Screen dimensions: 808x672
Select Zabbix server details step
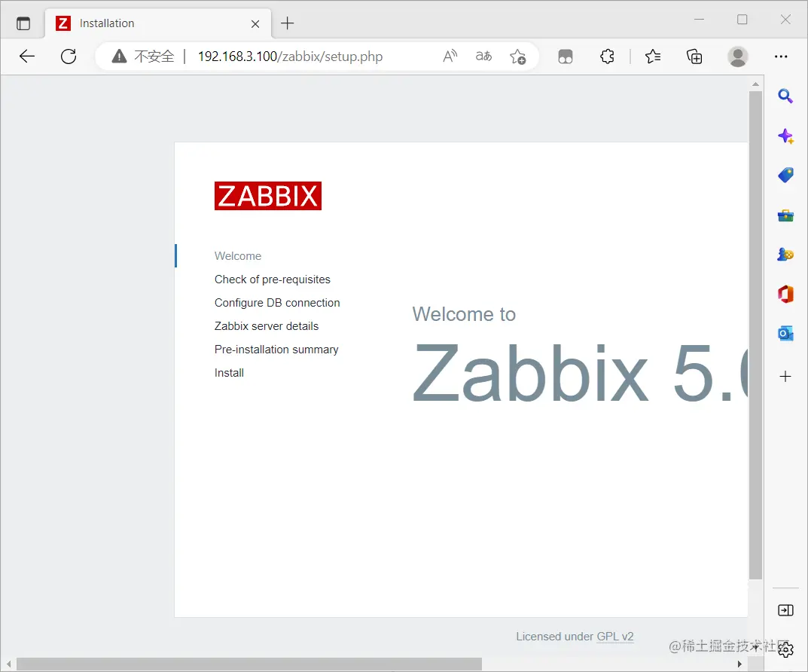click(267, 326)
